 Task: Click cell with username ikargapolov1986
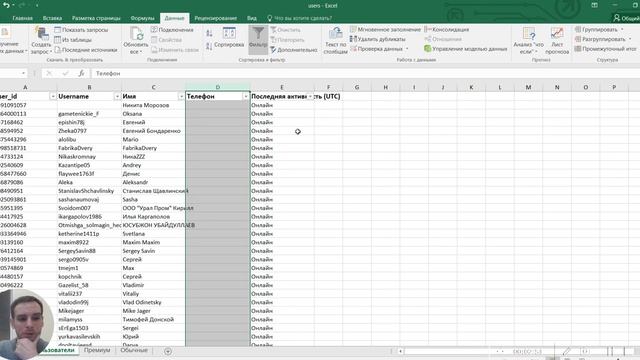coord(89,216)
